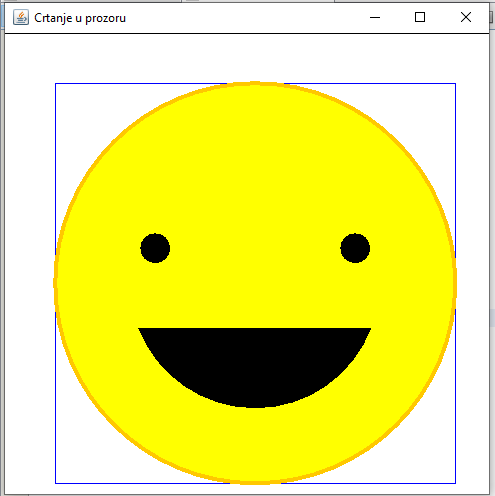Click the Java coffee cup window icon
Screen dimensions: 495x496
21,17
